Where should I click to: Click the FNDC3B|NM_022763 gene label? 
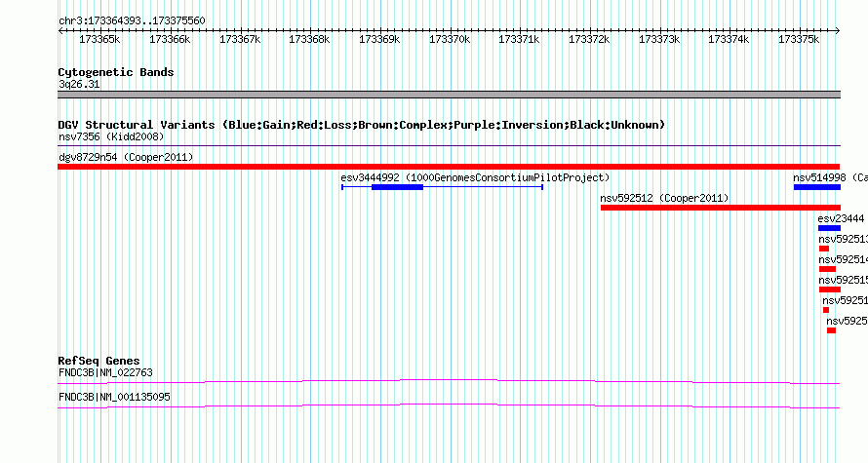pos(105,372)
